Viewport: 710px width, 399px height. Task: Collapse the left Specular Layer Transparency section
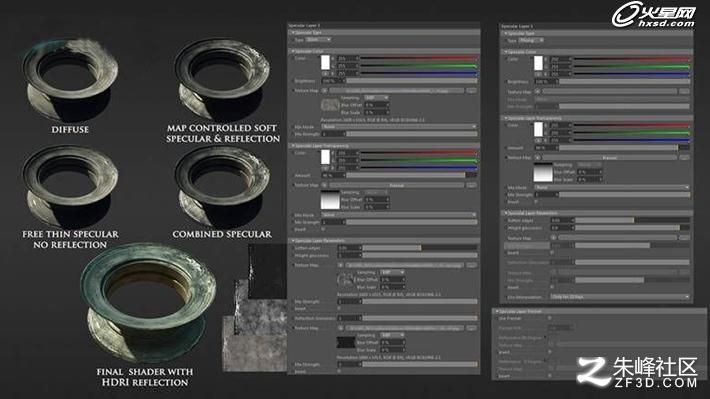(293, 146)
